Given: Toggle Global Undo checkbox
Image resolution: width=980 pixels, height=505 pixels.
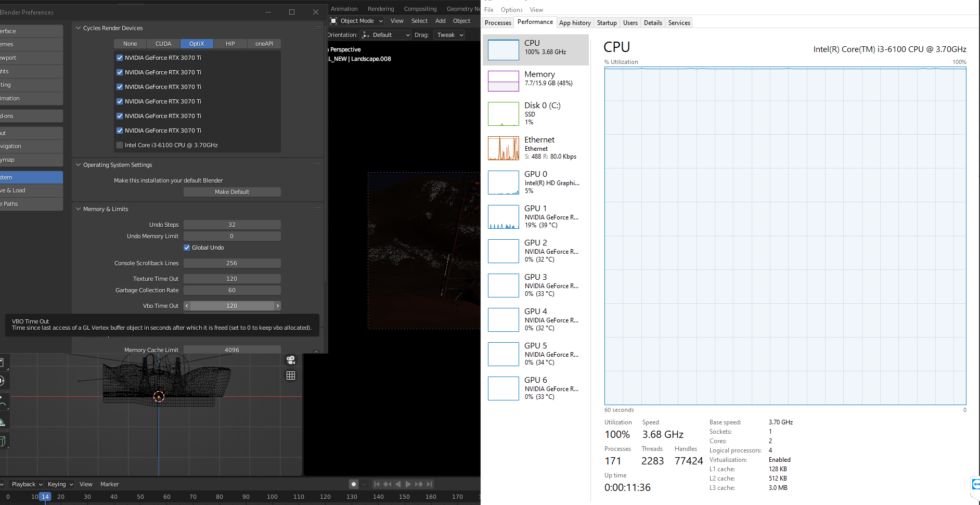Looking at the screenshot, I should (187, 248).
